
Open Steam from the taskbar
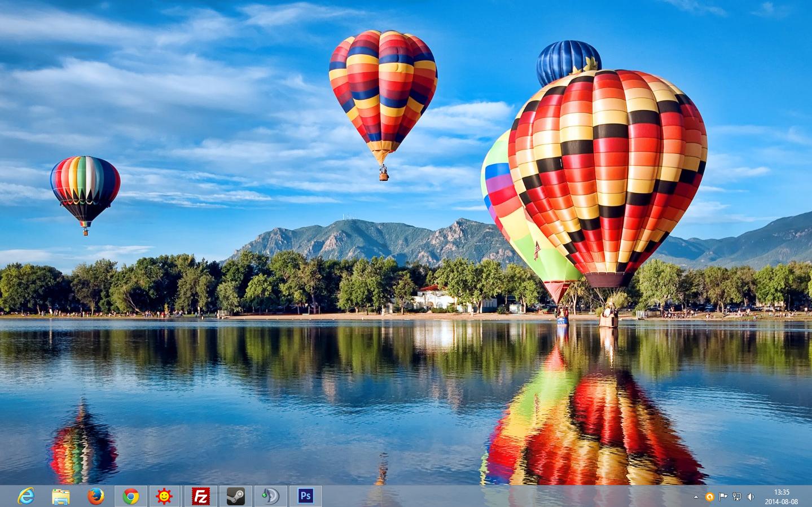236,496
